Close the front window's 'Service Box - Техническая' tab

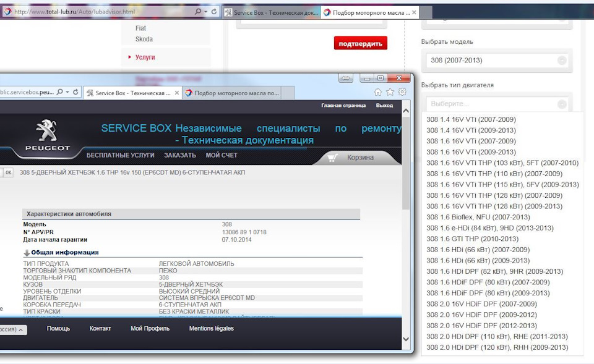[177, 93]
